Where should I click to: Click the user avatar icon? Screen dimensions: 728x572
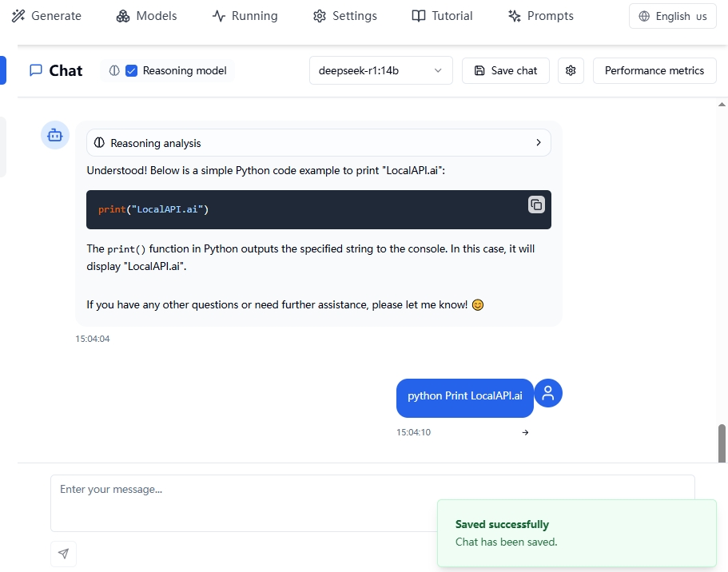coord(548,393)
